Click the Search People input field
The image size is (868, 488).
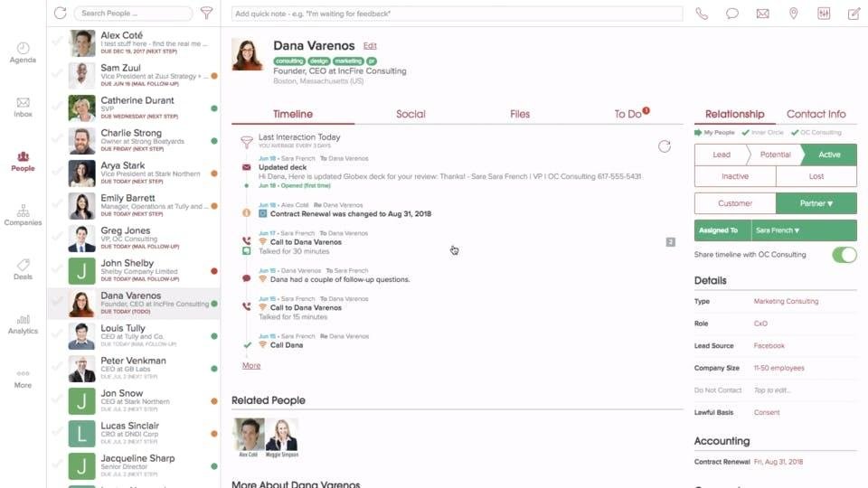click(x=133, y=14)
